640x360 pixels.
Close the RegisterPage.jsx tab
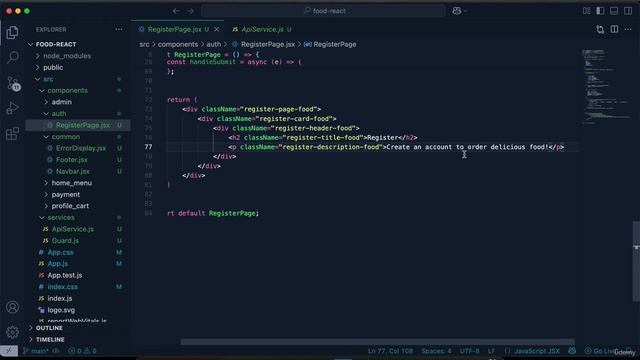(x=217, y=29)
